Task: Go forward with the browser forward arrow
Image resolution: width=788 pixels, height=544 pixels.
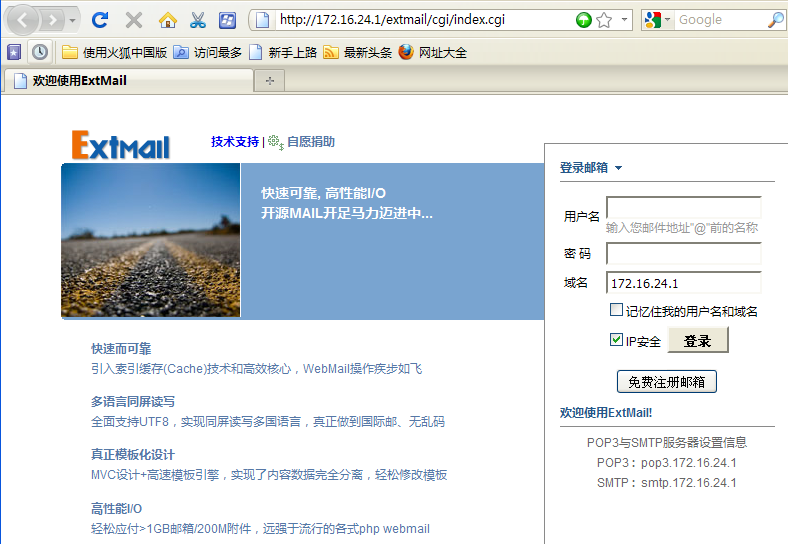Action: click(52, 21)
